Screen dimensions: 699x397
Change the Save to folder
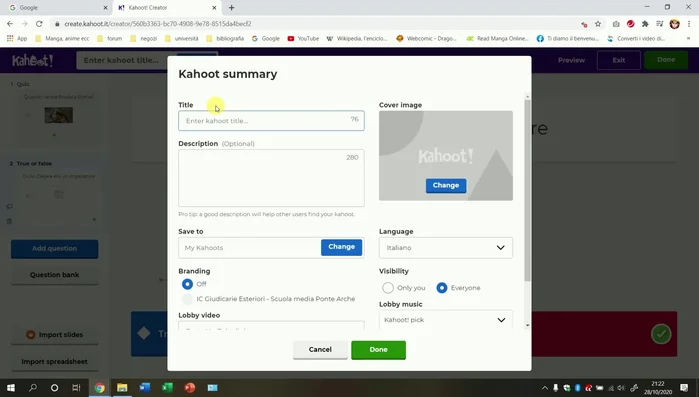click(341, 247)
